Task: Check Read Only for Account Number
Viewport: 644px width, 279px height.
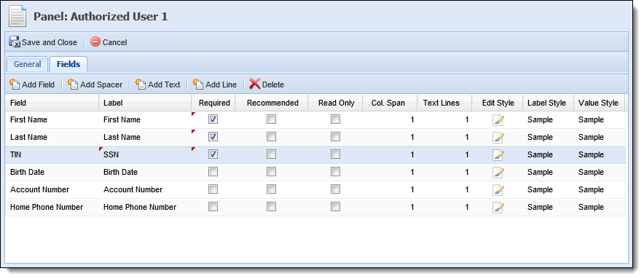Action: point(336,189)
